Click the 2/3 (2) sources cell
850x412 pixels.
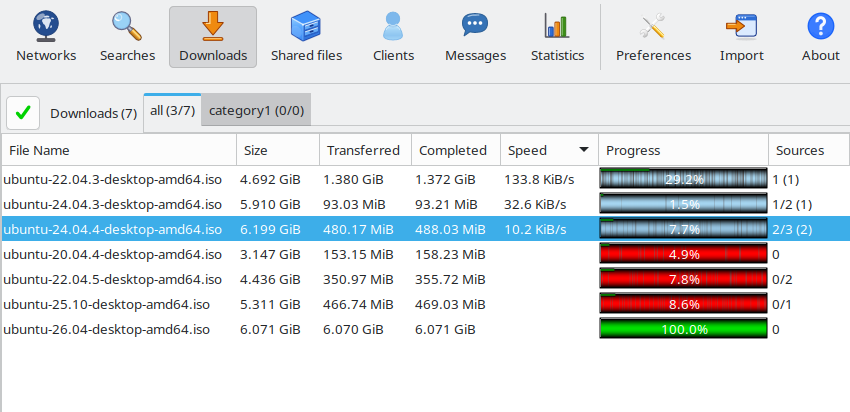[x=792, y=229]
